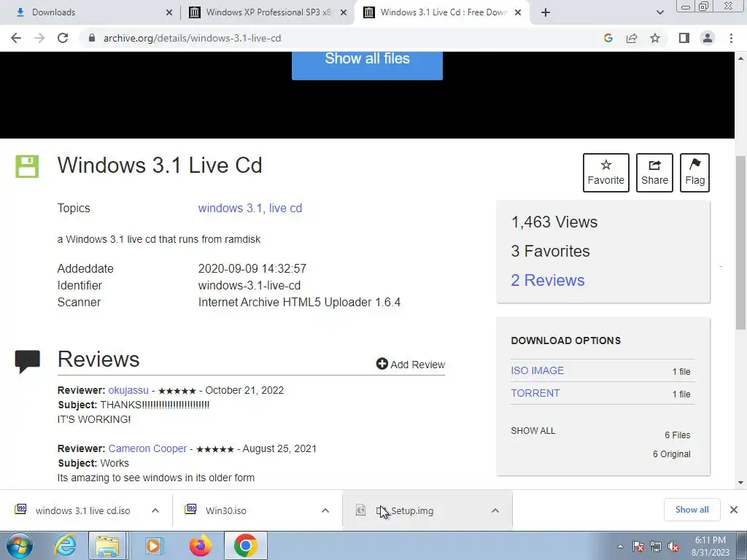Click the page vertical scrollbar thumb
Image resolution: width=747 pixels, height=560 pixels.
click(x=740, y=243)
